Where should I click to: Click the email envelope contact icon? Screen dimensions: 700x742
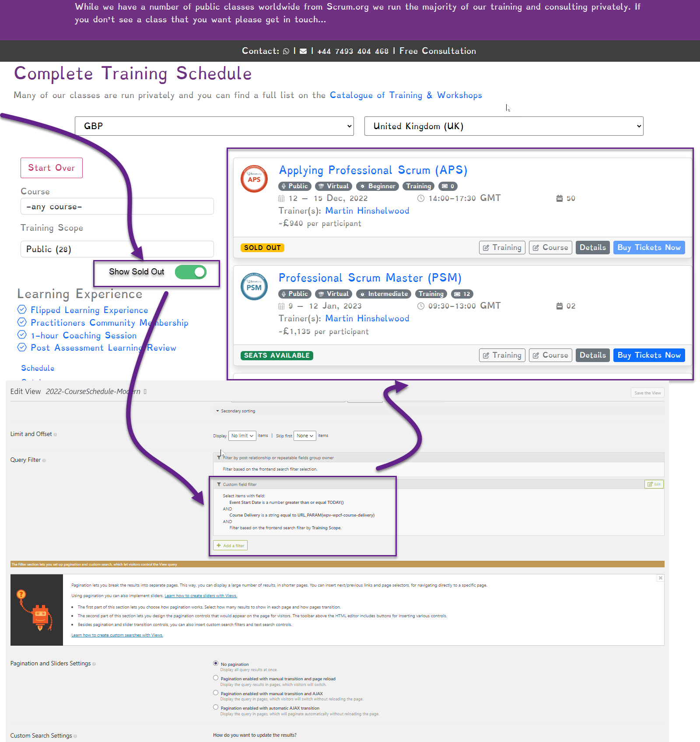(303, 51)
